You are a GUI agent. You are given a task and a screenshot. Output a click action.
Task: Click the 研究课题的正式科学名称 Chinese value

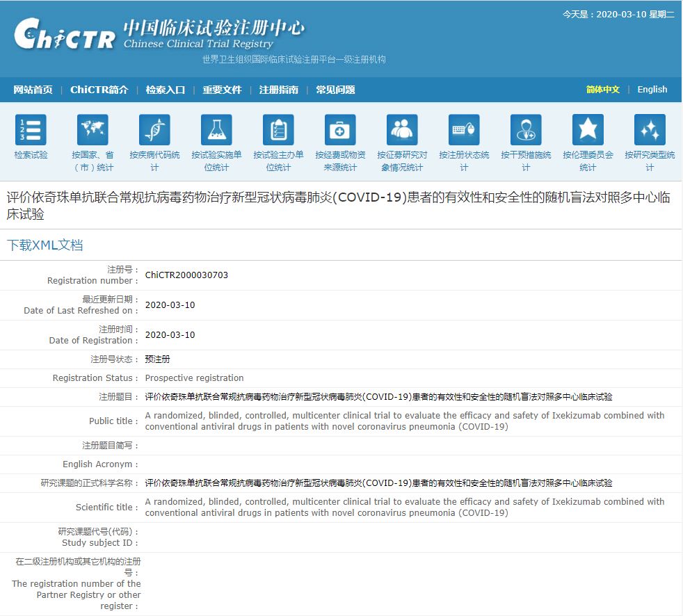click(x=378, y=483)
